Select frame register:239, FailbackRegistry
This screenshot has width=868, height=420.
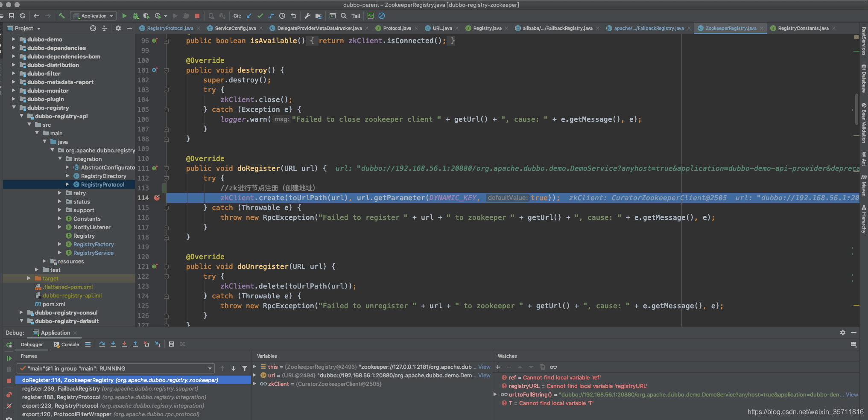pyautogui.click(x=133, y=388)
